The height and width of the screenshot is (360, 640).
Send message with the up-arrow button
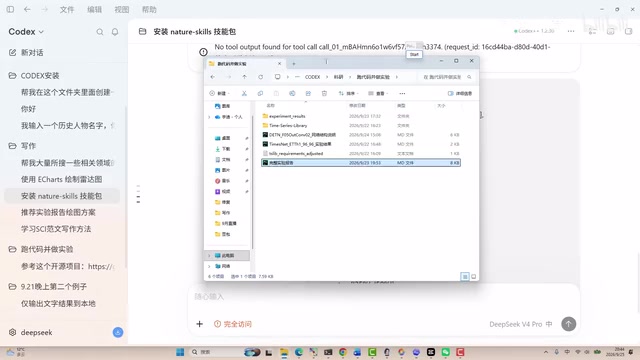569,324
